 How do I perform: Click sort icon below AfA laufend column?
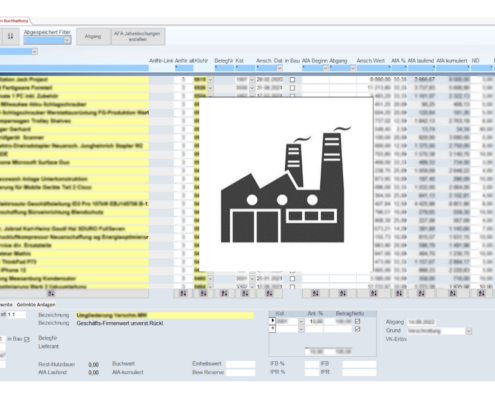point(421,293)
